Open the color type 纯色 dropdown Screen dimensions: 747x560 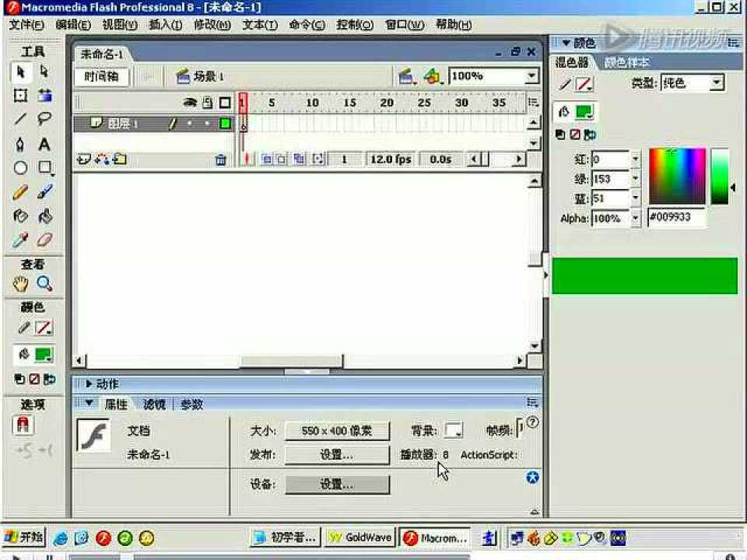pyautogui.click(x=717, y=83)
